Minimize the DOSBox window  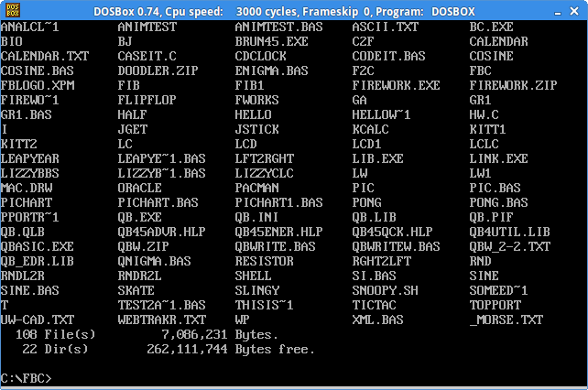[x=558, y=12]
